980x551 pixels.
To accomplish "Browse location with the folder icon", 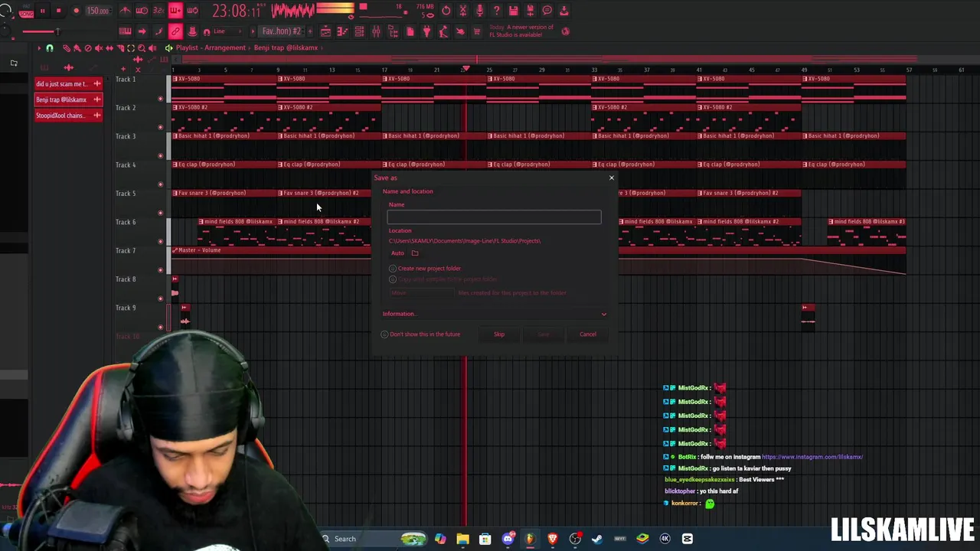I will pyautogui.click(x=415, y=253).
